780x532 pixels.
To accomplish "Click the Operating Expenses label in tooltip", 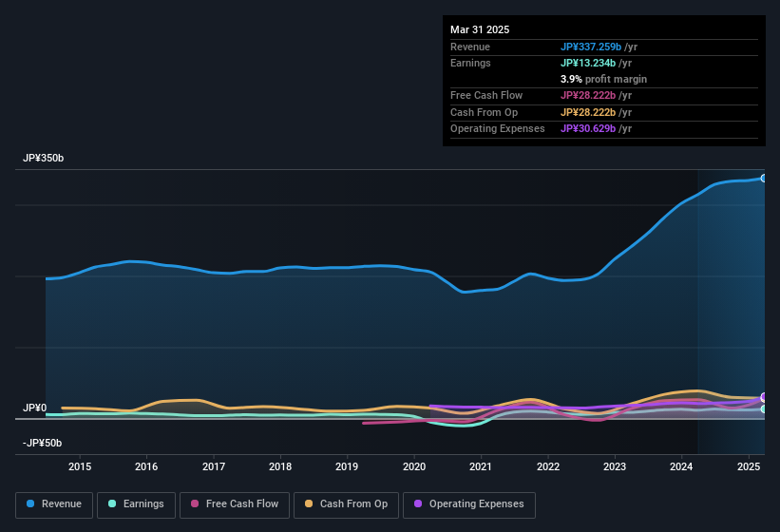I will tap(497, 129).
